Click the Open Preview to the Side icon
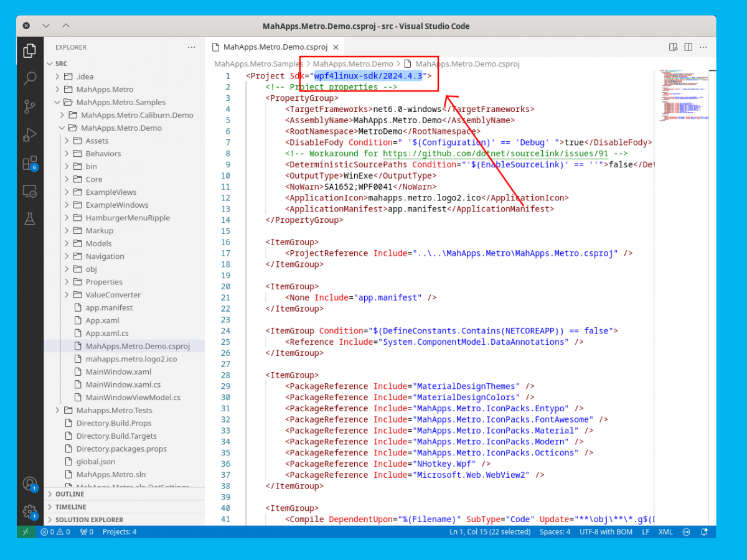The image size is (747, 560). pyautogui.click(x=673, y=47)
